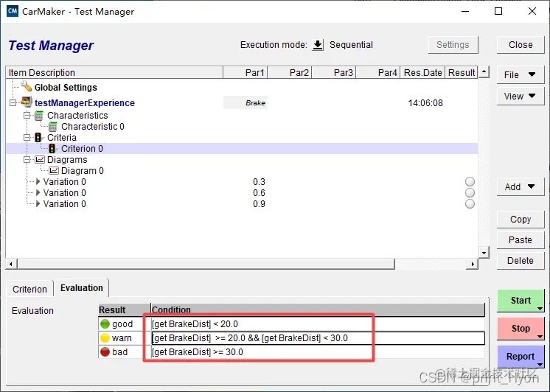Expand Variation 0 with value 0.3
550x392 pixels.
[x=38, y=181]
